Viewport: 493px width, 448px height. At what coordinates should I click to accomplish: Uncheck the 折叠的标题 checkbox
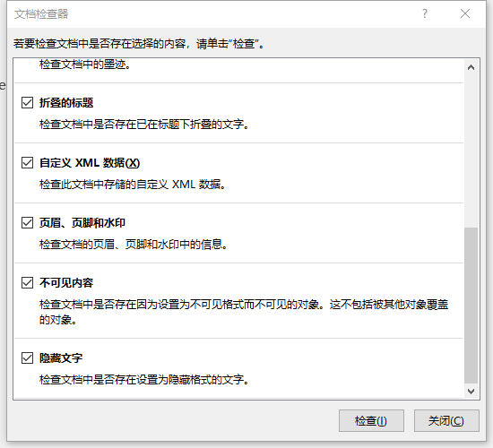[27, 102]
